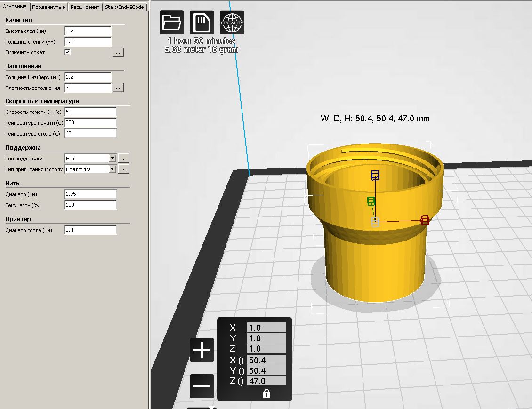Screen dimensions: 532x409
Task: Switch to the Продвинутые tab
Action: point(48,7)
